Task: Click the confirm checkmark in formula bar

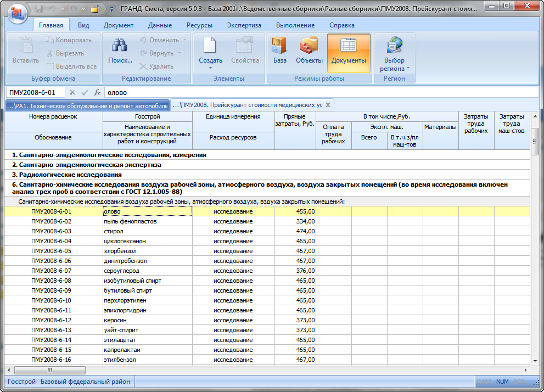Action: point(85,92)
